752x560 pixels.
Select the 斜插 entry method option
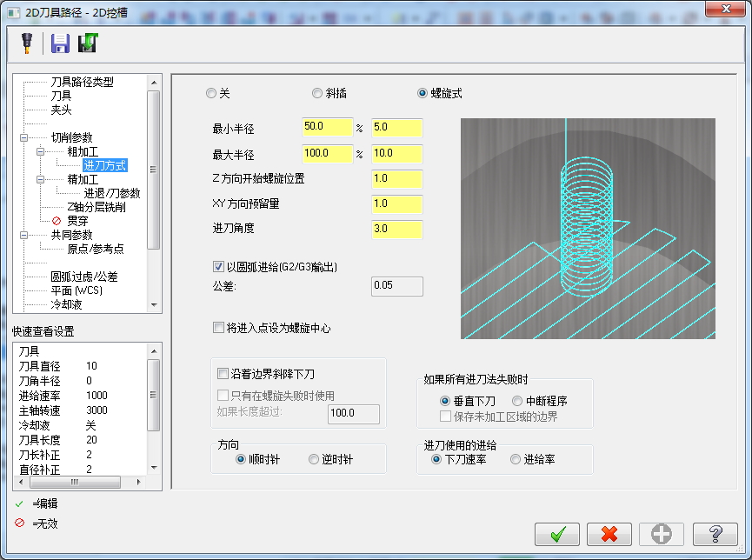pos(318,93)
